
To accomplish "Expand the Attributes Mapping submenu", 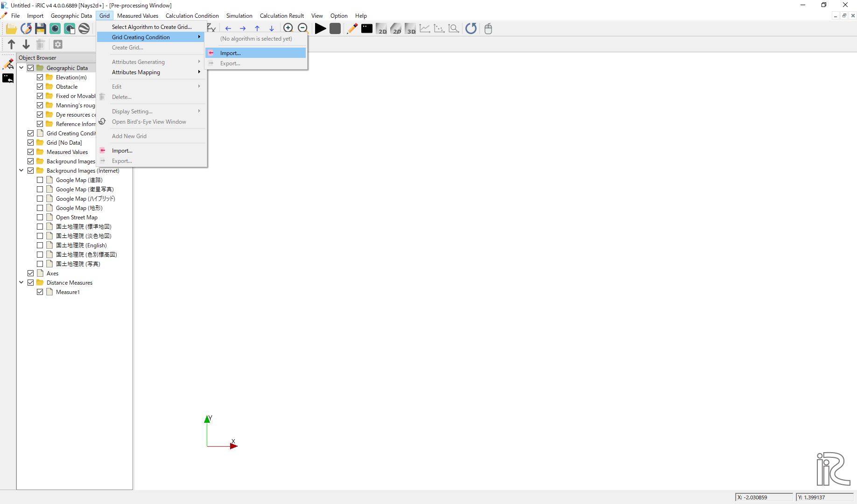I will pyautogui.click(x=152, y=72).
